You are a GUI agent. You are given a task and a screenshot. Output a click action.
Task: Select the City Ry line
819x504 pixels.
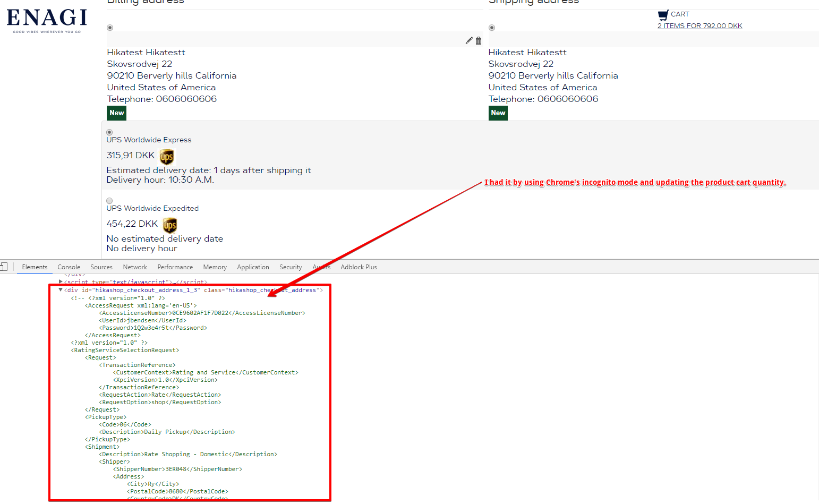pos(153,484)
